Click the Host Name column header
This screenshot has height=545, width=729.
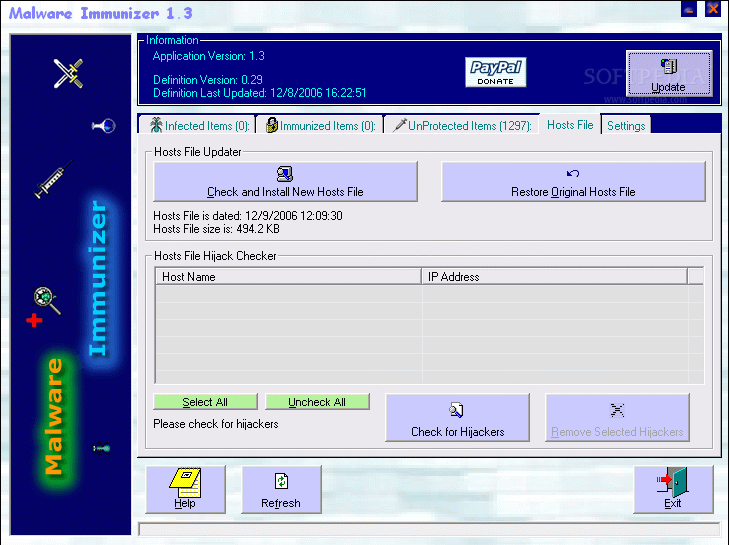tap(288, 277)
